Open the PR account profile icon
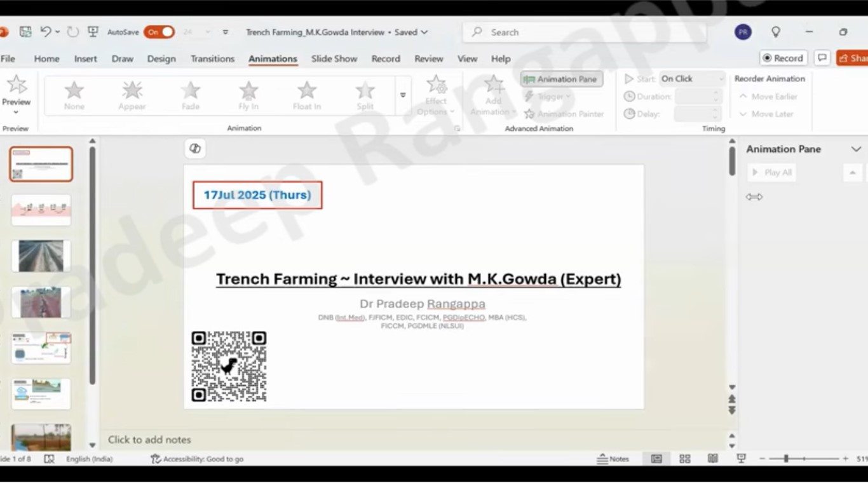The image size is (868, 488). [x=743, y=32]
